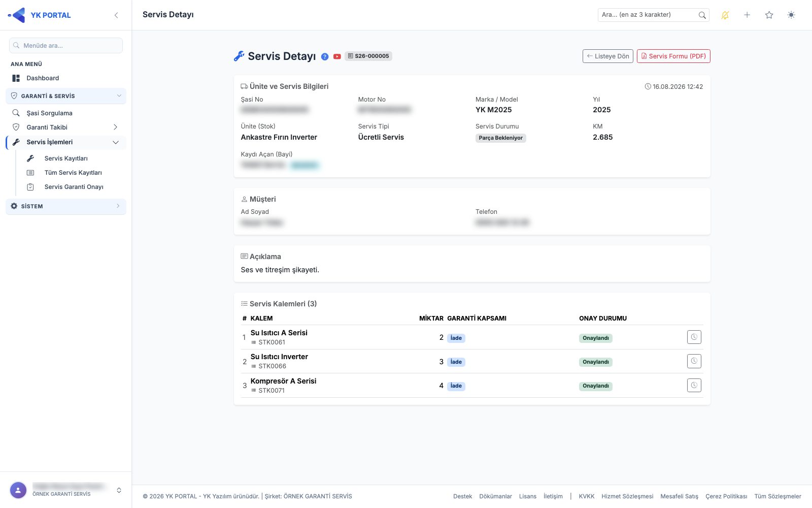Toggle light/dark theme sun icon
The height and width of the screenshot is (508, 812).
[791, 15]
